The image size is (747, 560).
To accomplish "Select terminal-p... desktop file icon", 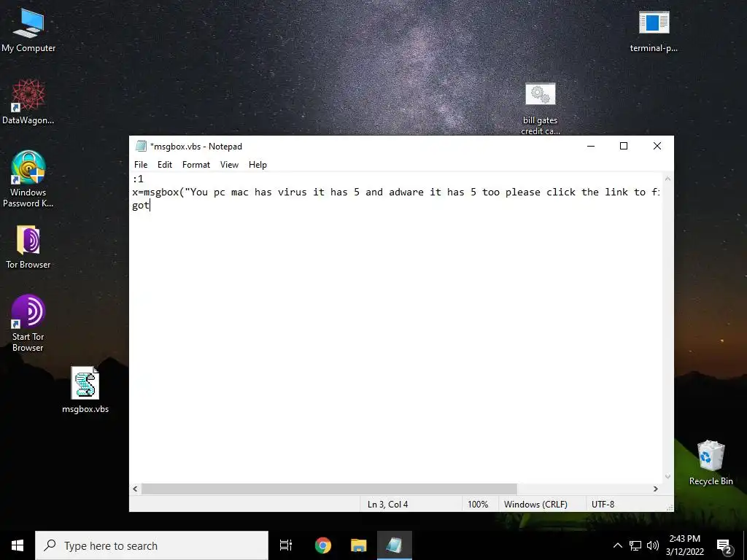I will click(x=654, y=31).
